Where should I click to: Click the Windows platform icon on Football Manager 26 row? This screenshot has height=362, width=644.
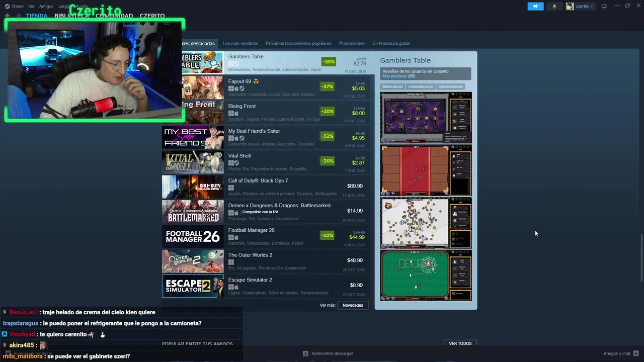(x=231, y=237)
